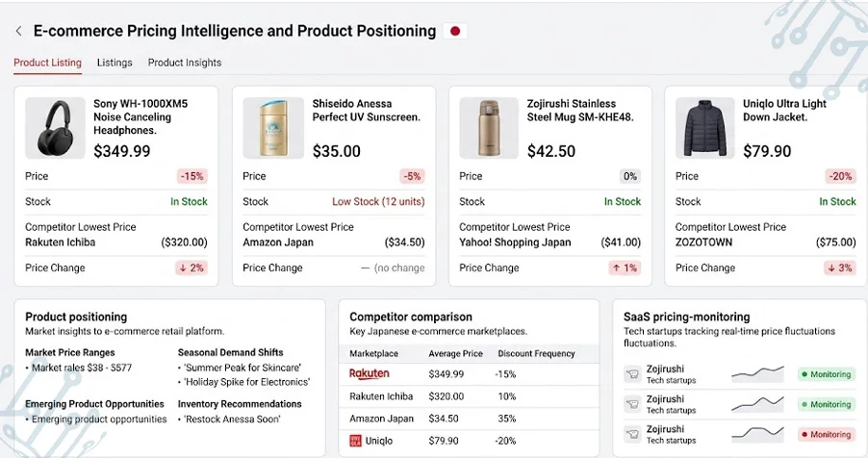
Task: Click the ($34.50) competitor price
Action: pos(405,242)
